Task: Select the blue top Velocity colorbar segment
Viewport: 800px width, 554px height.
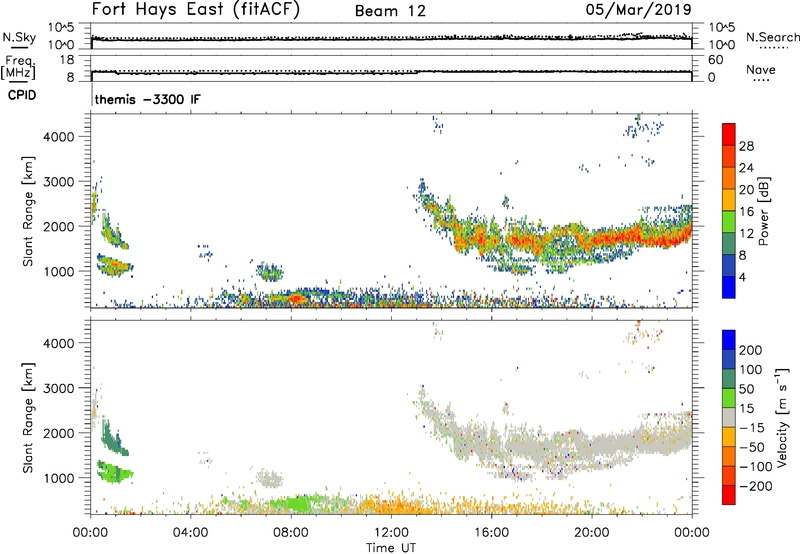Action: point(729,340)
